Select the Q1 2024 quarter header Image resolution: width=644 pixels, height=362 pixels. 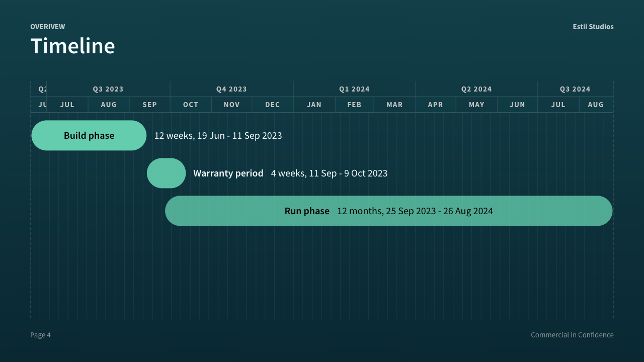354,89
